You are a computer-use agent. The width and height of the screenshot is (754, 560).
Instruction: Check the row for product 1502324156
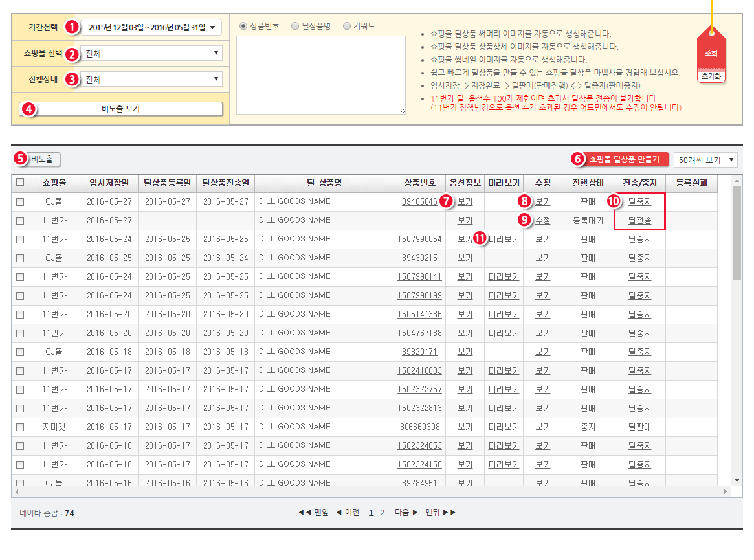click(x=19, y=465)
